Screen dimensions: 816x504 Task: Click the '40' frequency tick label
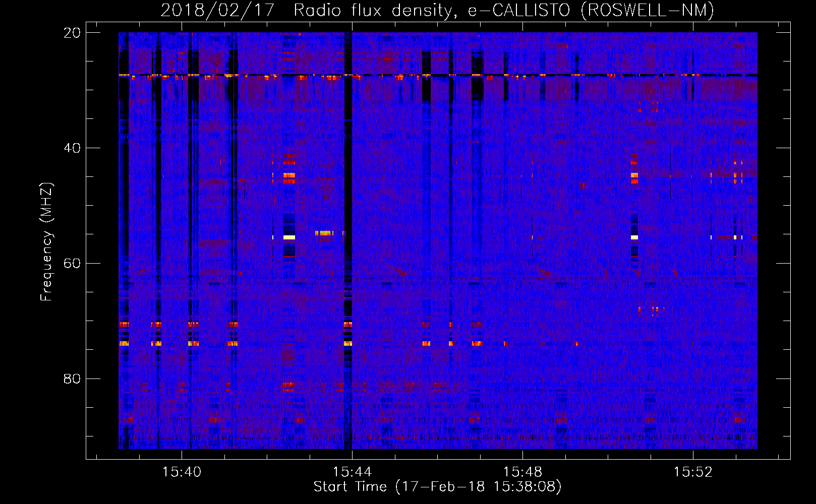pyautogui.click(x=72, y=148)
